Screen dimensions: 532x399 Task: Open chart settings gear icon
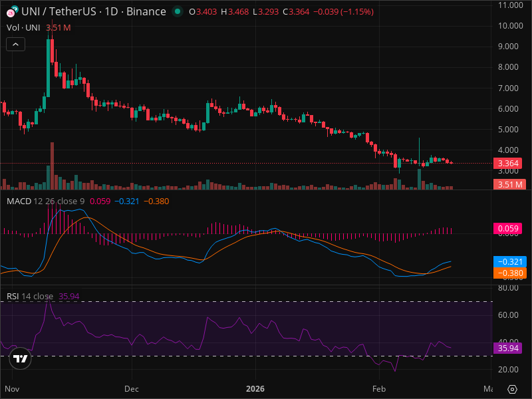point(512,389)
